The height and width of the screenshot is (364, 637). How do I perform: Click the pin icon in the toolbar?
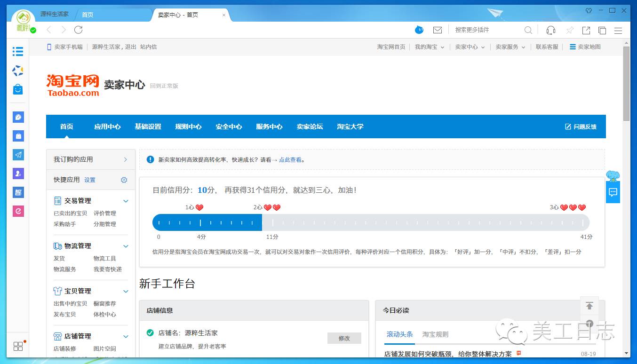[569, 30]
